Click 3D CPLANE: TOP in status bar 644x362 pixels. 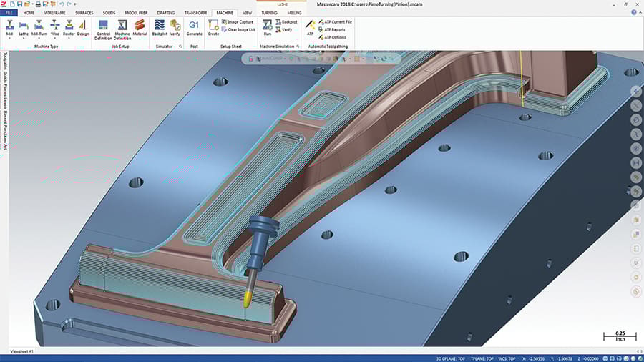(x=451, y=358)
